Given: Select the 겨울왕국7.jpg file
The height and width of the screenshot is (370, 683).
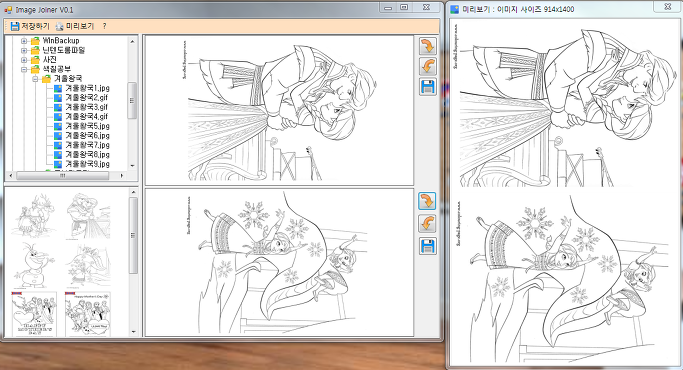Looking at the screenshot, I should point(87,145).
